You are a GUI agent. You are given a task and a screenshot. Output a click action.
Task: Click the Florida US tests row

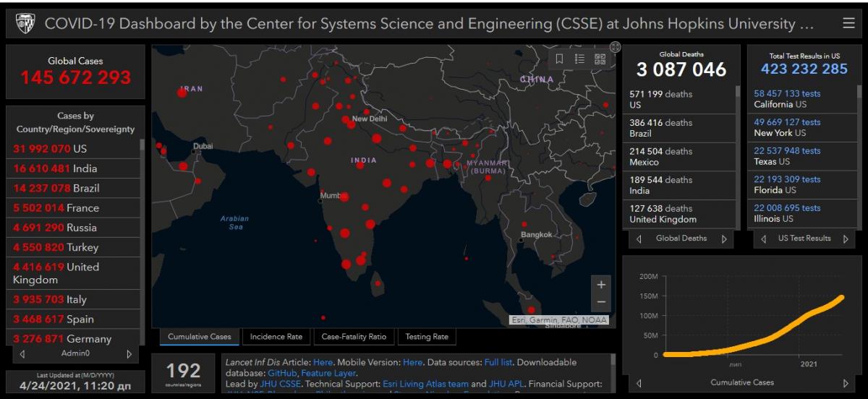click(802, 184)
